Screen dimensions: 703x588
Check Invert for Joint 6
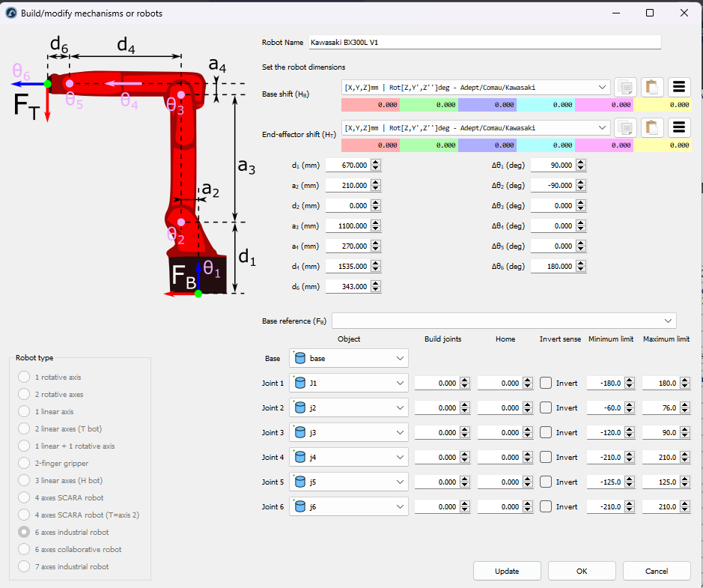coord(546,507)
